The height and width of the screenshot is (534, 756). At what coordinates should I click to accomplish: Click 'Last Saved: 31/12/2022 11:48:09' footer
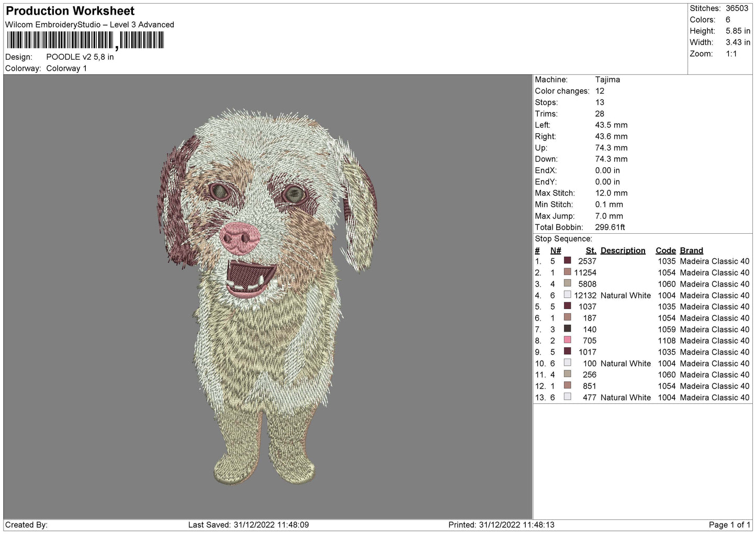tap(249, 525)
